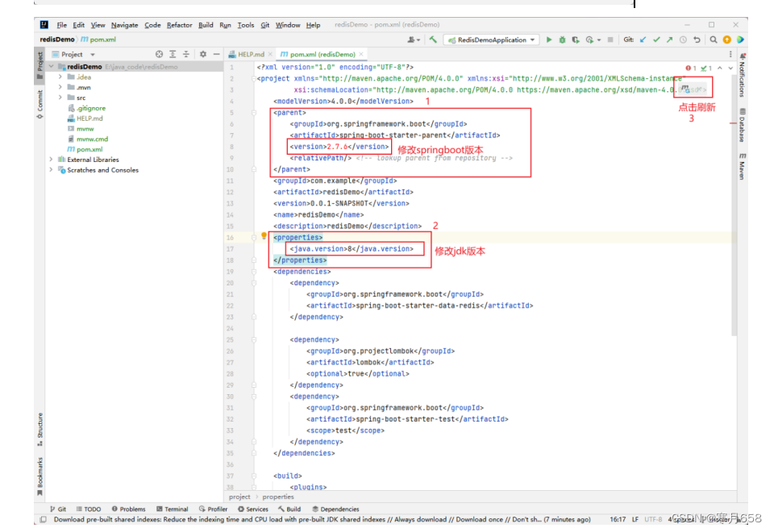This screenshot has width=774, height=532.
Task: Open Structure tool window sidebar tab
Action: coord(40,430)
